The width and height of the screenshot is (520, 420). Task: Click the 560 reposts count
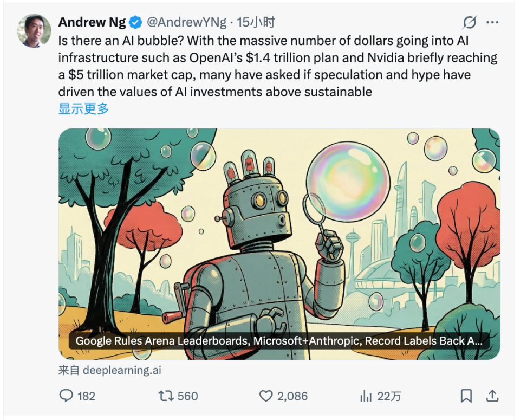(187, 396)
